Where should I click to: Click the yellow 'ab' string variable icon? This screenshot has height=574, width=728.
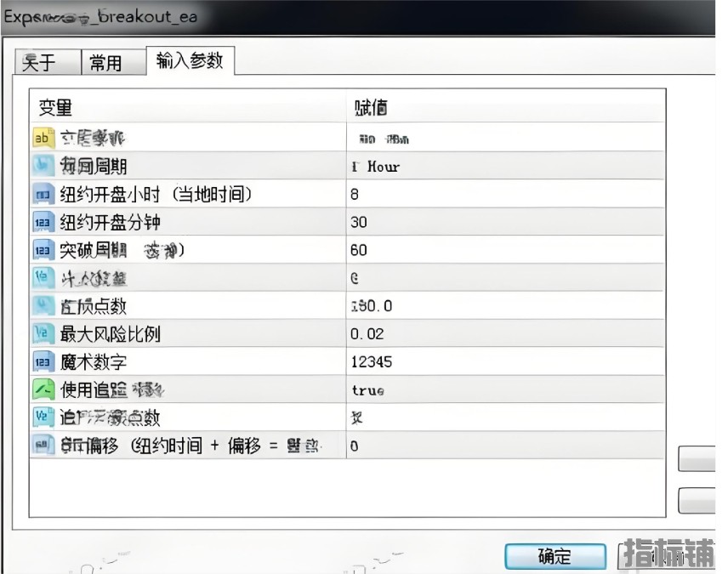(43, 138)
